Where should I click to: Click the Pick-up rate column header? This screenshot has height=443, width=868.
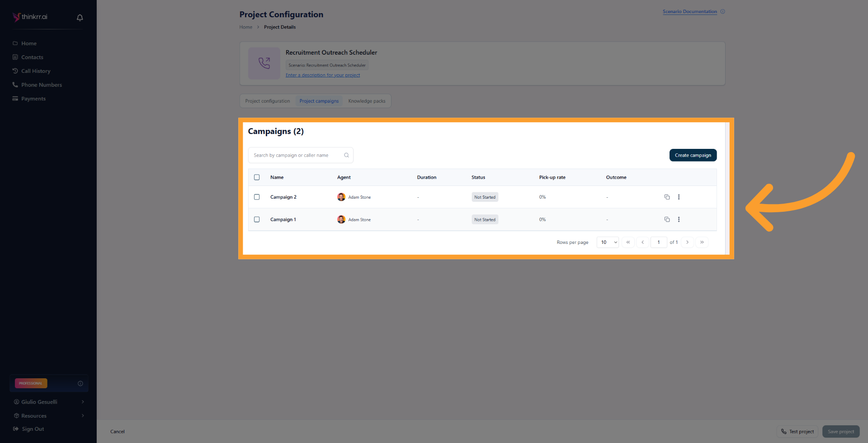(x=552, y=177)
